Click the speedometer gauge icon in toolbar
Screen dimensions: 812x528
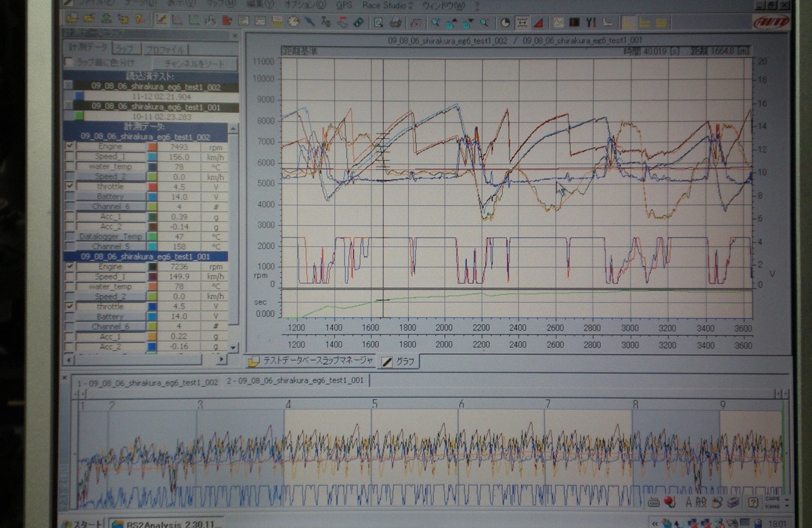tap(293, 22)
